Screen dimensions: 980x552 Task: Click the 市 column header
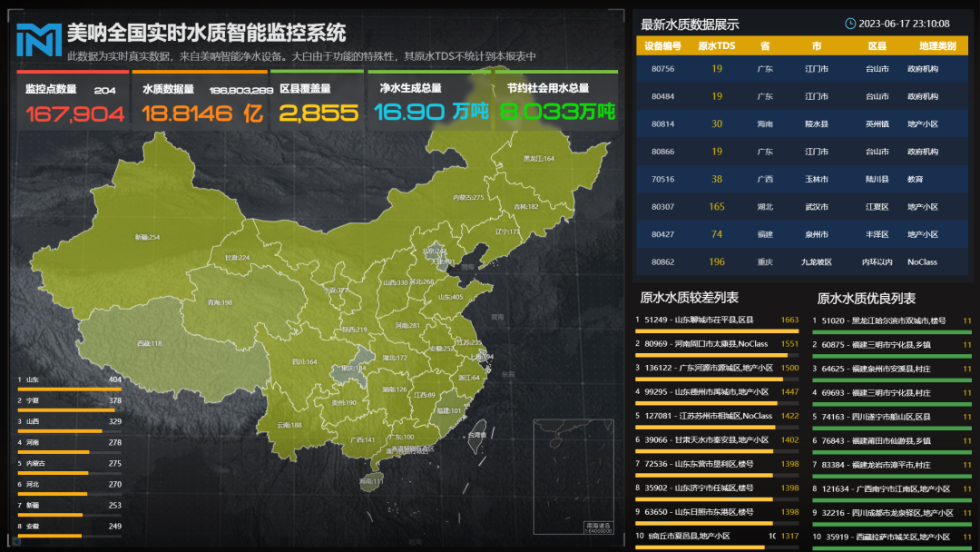point(817,46)
